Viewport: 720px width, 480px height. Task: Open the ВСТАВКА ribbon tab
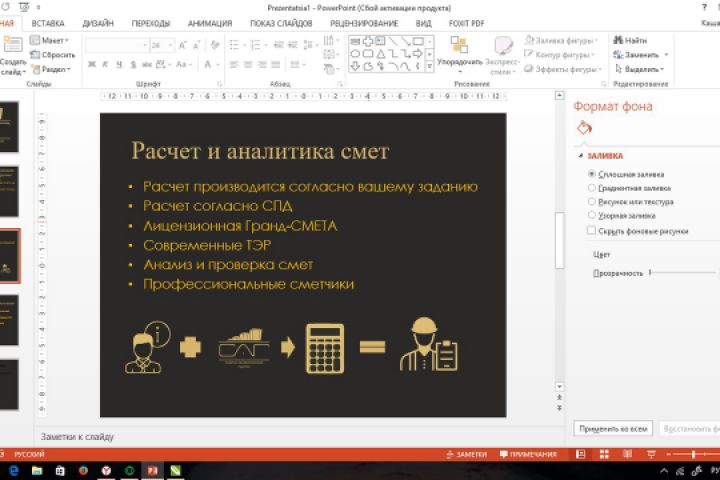pos(48,23)
